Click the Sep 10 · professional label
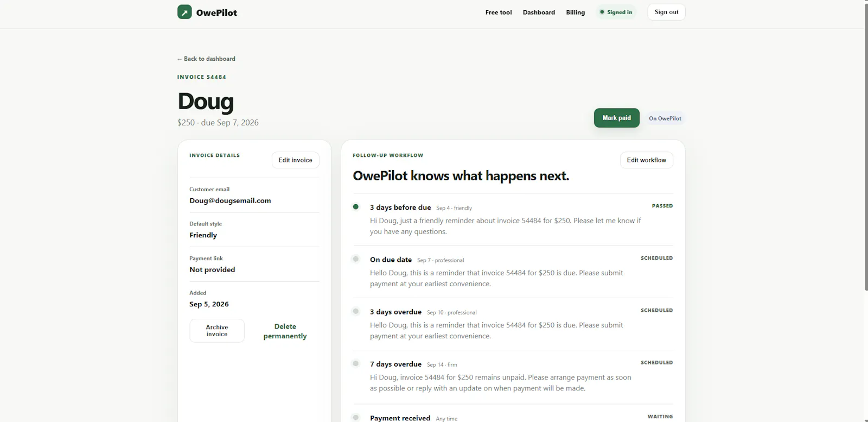Viewport: 868px width, 422px height. pyautogui.click(x=452, y=312)
